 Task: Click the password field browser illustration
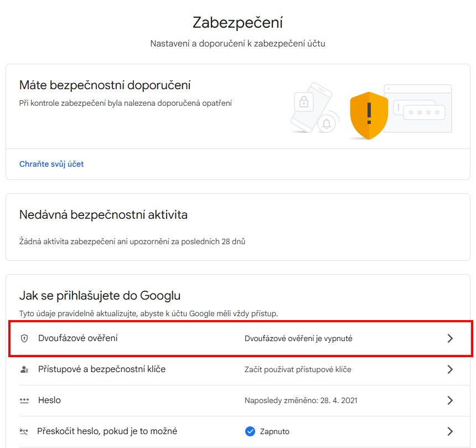tap(419, 109)
